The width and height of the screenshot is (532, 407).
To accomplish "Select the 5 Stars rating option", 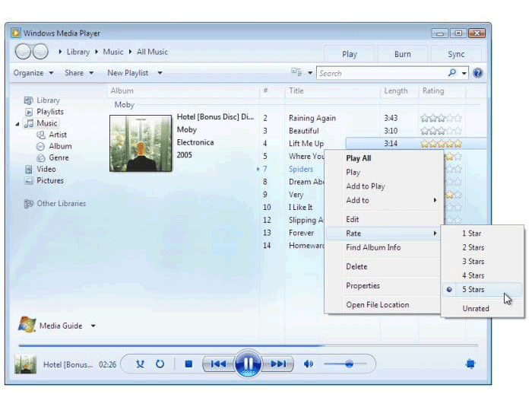I will (483, 289).
